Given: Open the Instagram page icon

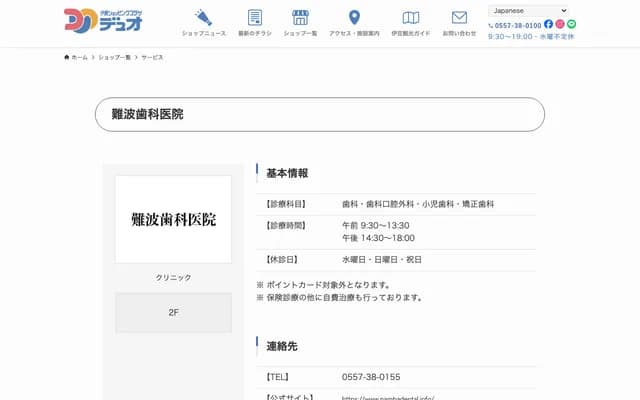Looking at the screenshot, I should point(560,24).
